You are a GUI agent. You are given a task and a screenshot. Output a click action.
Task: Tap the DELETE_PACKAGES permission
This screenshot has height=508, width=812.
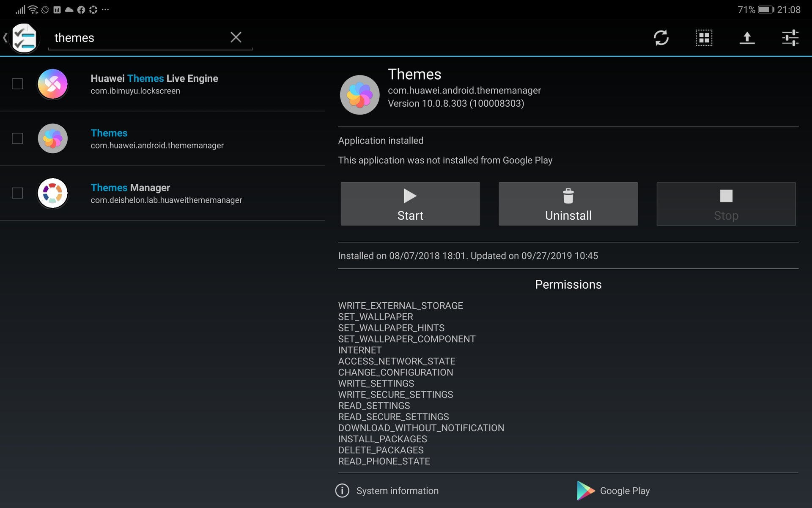click(381, 450)
